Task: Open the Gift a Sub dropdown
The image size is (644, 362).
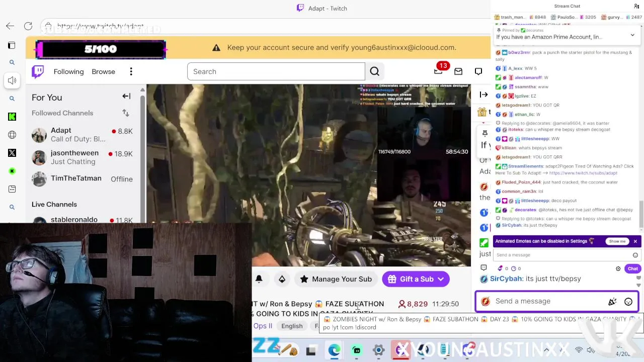Action: pyautogui.click(x=416, y=279)
